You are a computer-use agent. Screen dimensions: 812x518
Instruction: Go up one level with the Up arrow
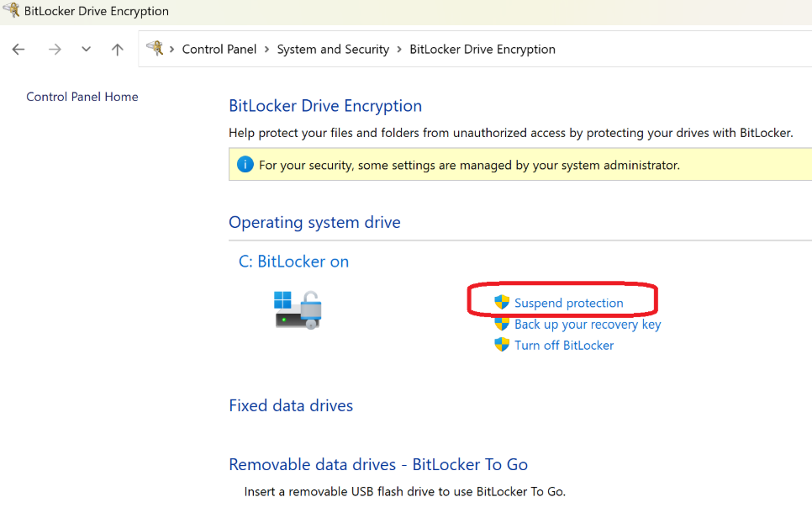point(118,50)
